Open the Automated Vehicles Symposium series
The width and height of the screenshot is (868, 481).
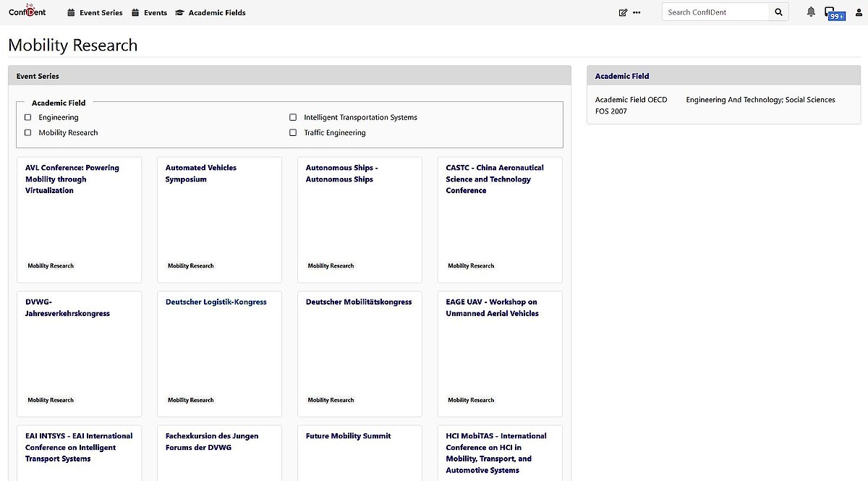click(x=201, y=173)
